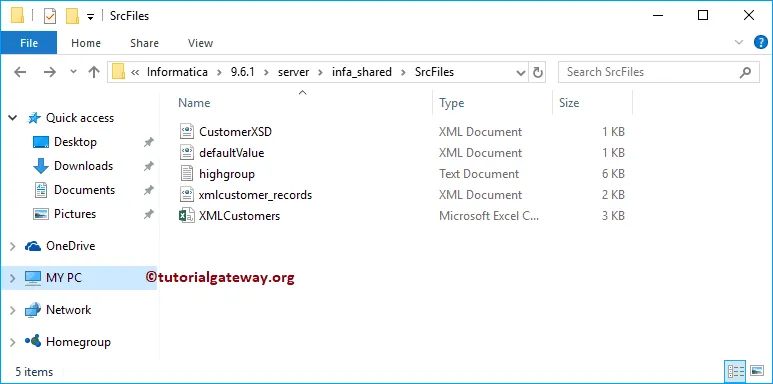Click the SrcFiles breadcrumb segment
773x384 pixels.
point(434,72)
